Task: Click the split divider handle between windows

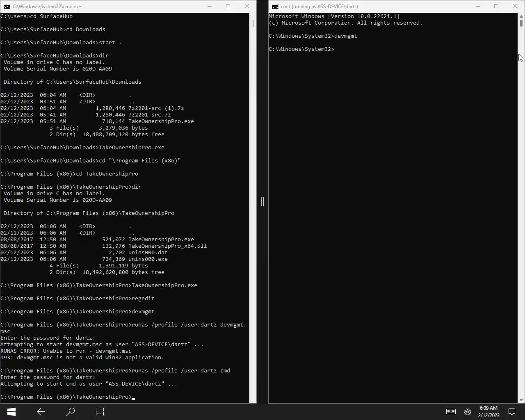Action: point(262,201)
